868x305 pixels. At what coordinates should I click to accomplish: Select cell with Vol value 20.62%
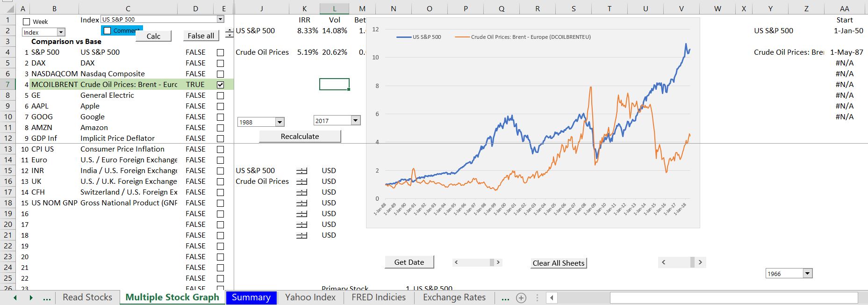[334, 52]
